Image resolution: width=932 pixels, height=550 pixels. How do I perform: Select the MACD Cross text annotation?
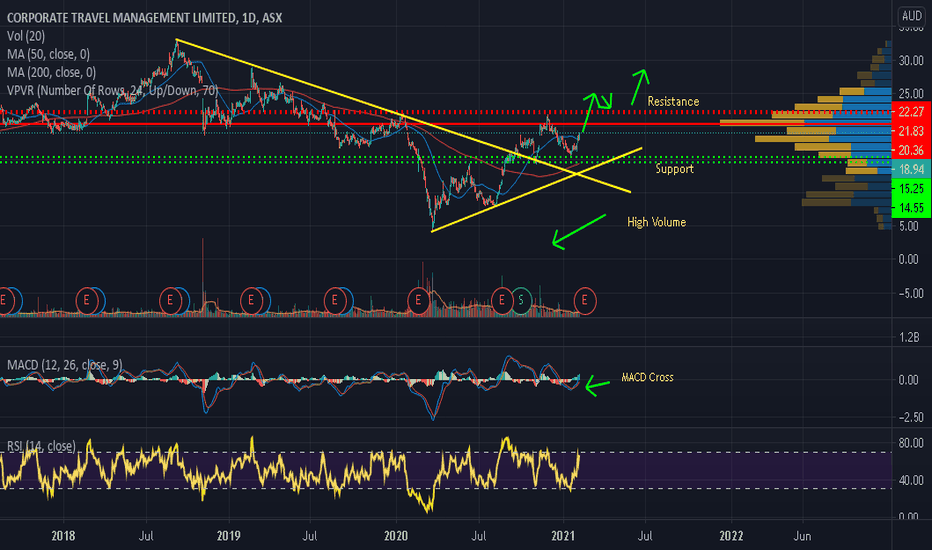[647, 377]
